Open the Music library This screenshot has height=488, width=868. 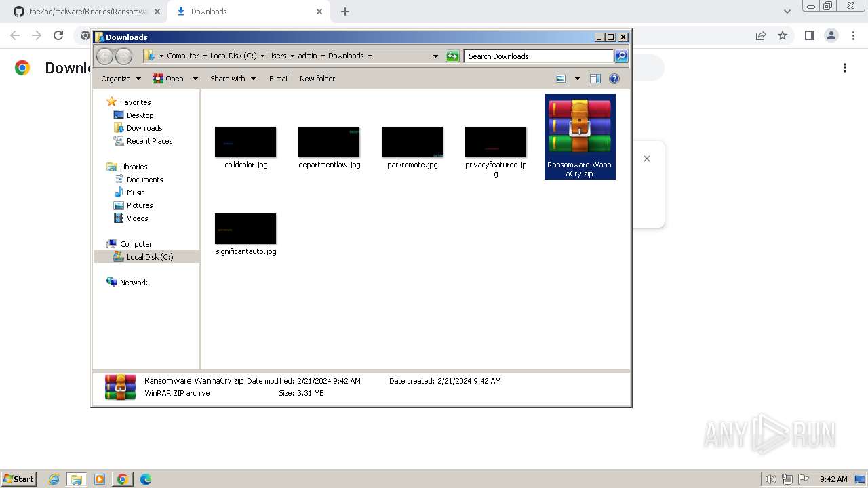pyautogui.click(x=136, y=192)
